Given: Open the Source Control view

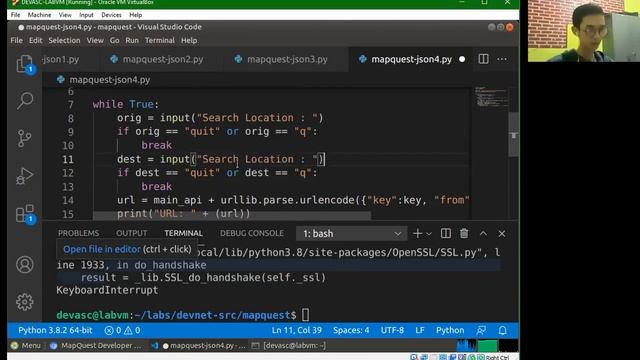Looking at the screenshot, I should [24, 138].
